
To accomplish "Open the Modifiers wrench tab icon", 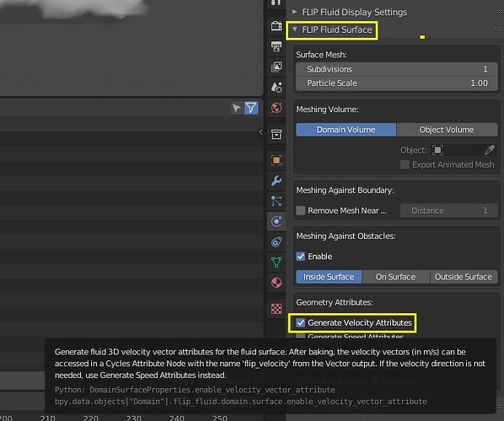I will (x=276, y=180).
